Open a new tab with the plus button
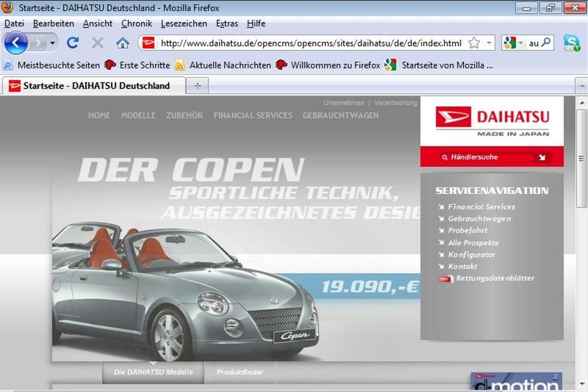Viewport: 588px width, 392px height. pos(198,86)
